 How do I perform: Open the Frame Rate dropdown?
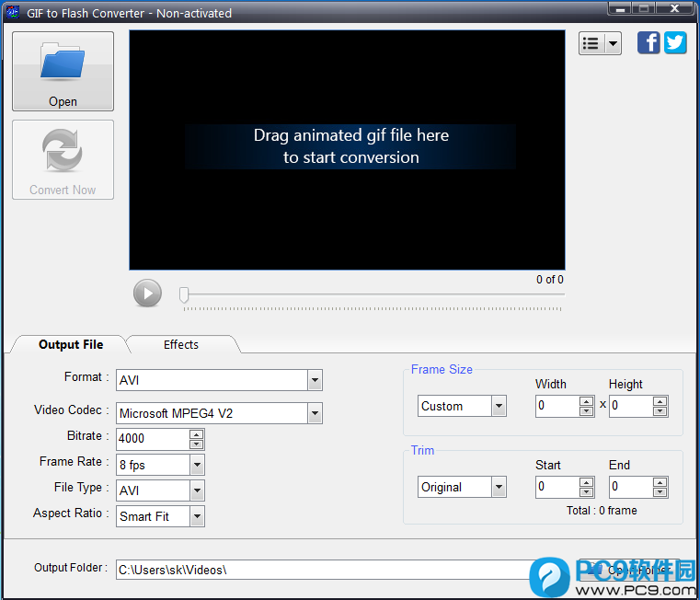pos(197,465)
